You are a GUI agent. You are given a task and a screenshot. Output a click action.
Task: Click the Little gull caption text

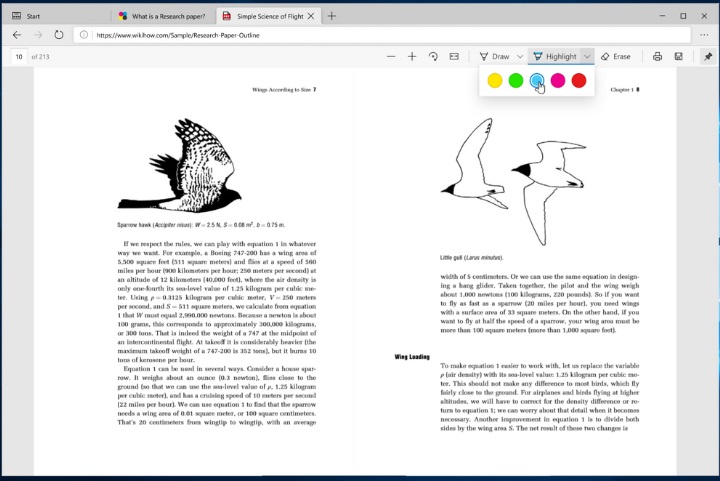[x=471, y=257]
